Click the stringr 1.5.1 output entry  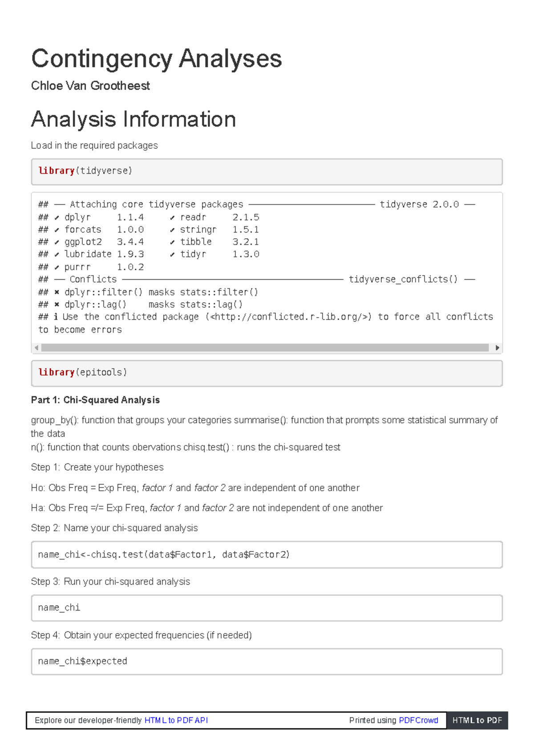[x=214, y=230]
